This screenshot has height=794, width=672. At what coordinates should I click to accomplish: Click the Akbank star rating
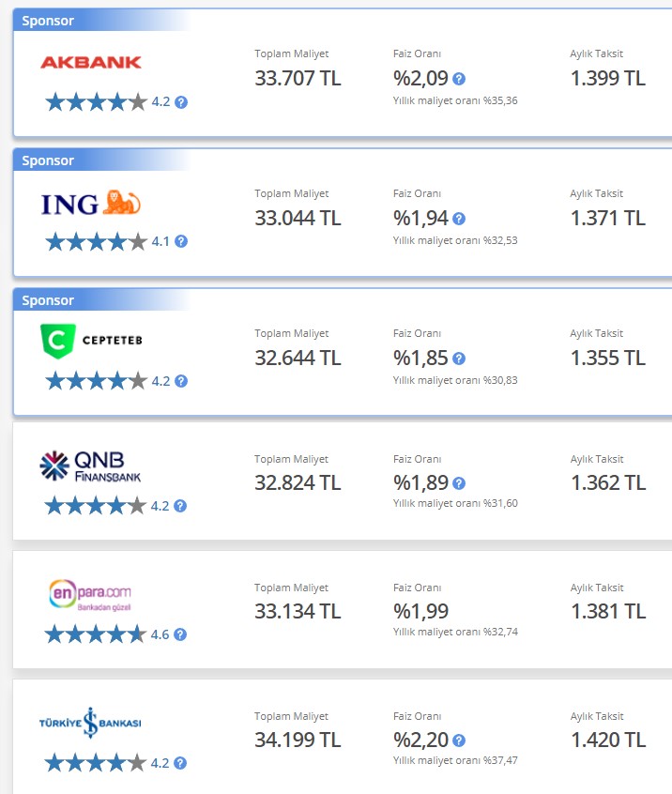pos(97,102)
